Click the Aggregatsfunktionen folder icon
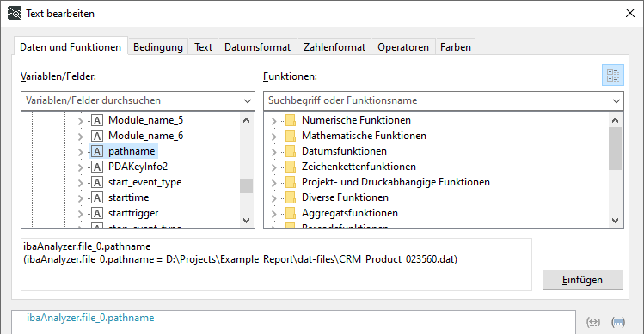The image size is (644, 334). (x=291, y=213)
